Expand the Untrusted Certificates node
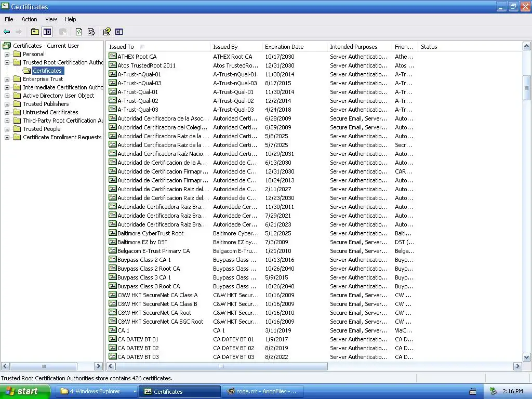This screenshot has height=399, width=532. click(7, 112)
